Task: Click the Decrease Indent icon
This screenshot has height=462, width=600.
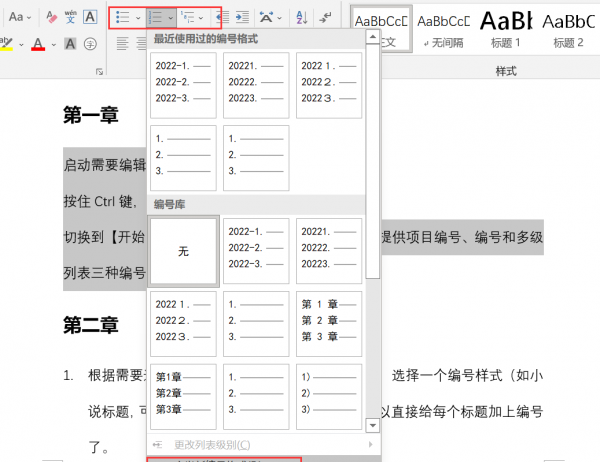Action: coord(222,17)
